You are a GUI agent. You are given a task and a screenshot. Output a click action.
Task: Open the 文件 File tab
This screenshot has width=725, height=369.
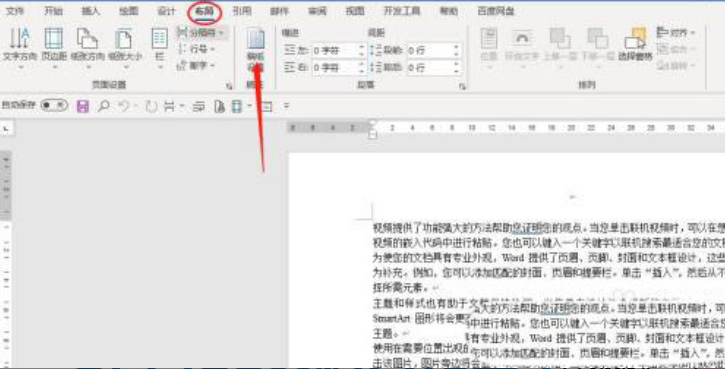14,11
